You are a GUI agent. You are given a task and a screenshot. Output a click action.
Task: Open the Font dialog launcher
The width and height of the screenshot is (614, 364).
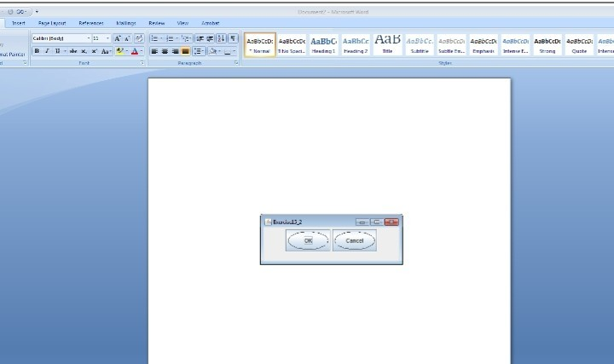(142, 62)
